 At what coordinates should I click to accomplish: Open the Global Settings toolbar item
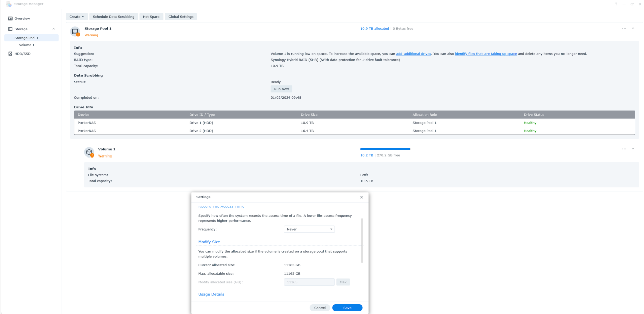(181, 17)
